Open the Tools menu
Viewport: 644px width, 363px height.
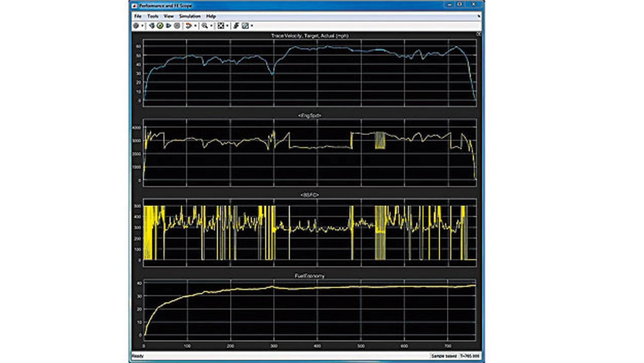point(152,16)
